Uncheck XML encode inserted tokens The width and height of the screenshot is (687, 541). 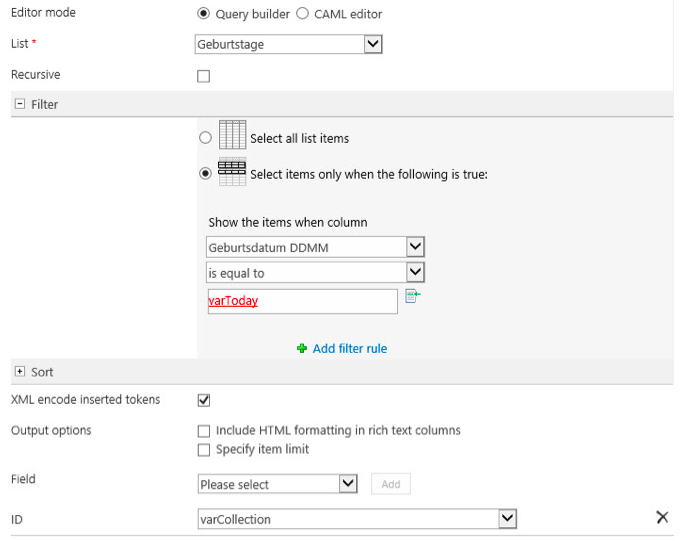204,400
